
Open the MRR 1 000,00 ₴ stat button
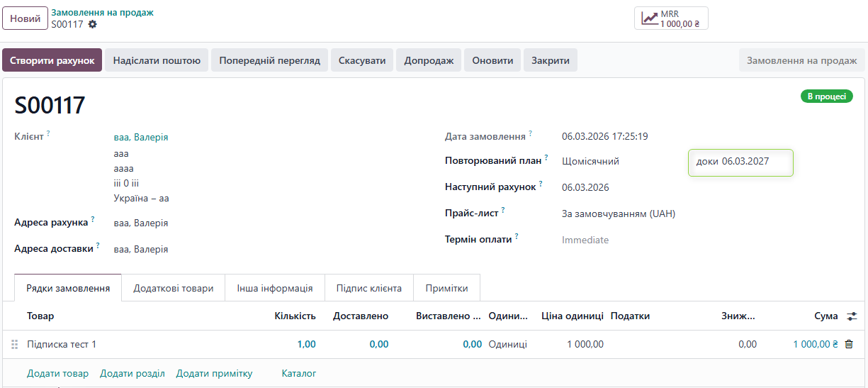671,18
